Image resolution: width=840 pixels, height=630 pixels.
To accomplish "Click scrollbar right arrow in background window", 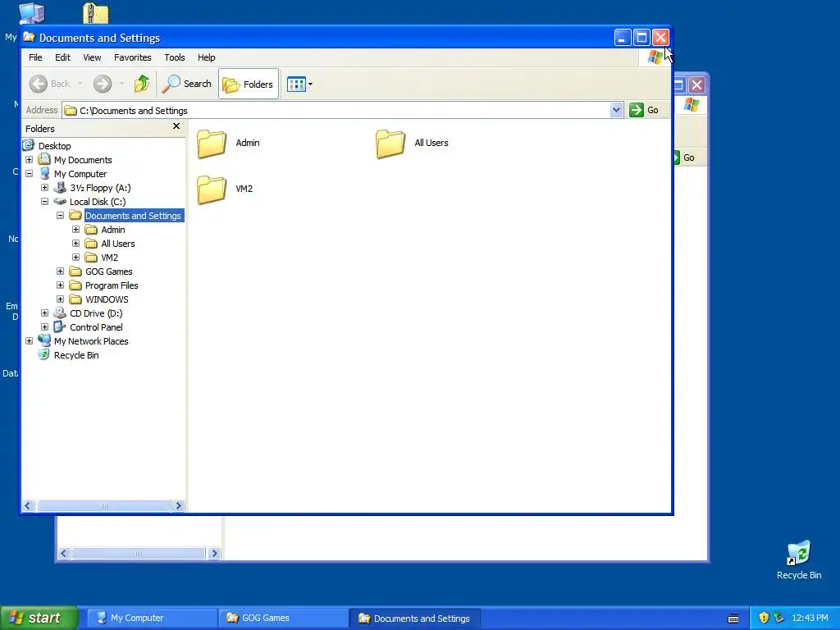I will tap(214, 553).
